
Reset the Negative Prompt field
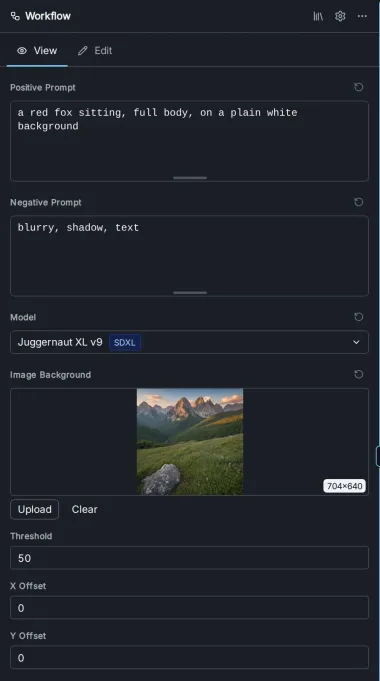[x=358, y=202]
